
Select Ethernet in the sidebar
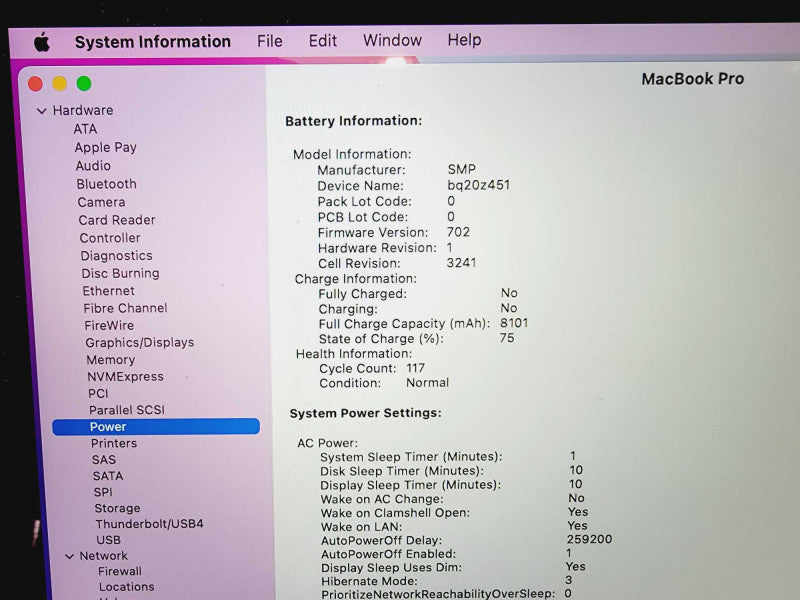(109, 291)
